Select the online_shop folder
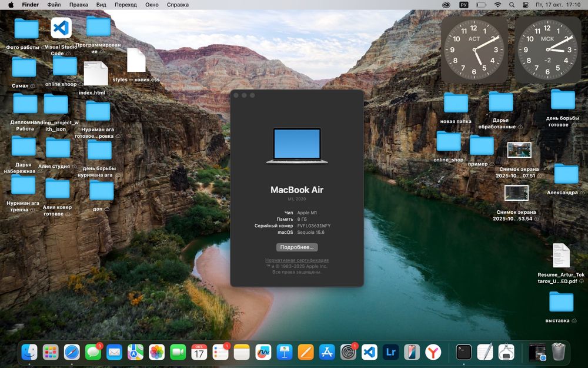The image size is (588, 368). click(x=449, y=141)
